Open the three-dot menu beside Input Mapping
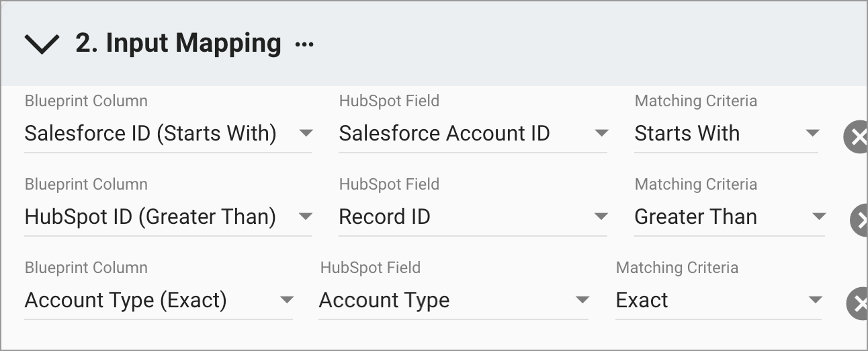Image resolution: width=868 pixels, height=351 pixels. click(x=304, y=45)
